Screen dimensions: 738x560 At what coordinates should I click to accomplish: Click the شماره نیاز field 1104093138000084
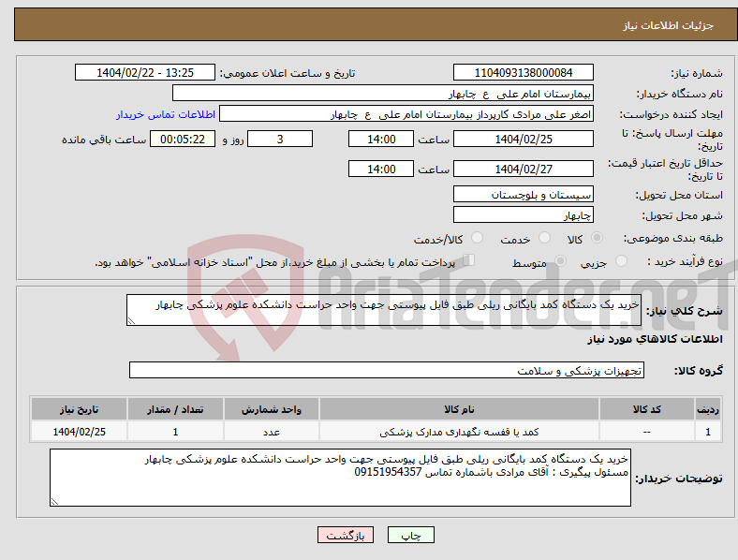[x=524, y=72]
